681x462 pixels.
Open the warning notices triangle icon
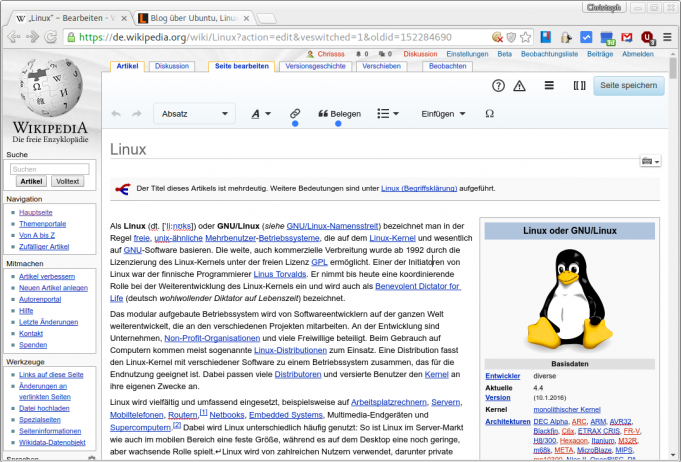519,86
